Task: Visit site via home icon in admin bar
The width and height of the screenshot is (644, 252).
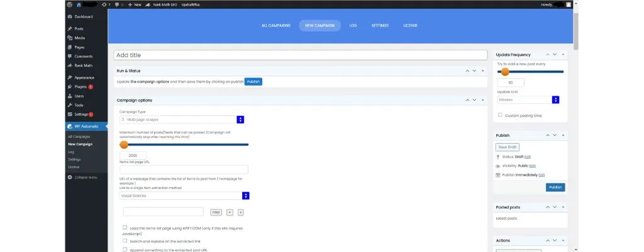Action: [x=79, y=4]
